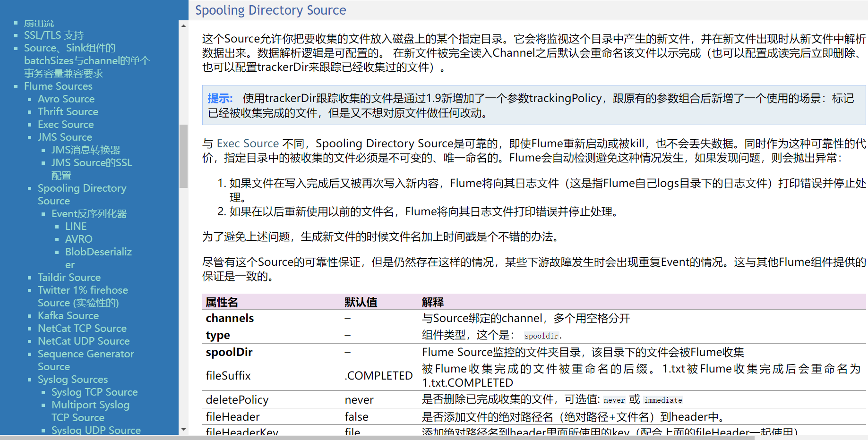This screenshot has width=868, height=440.
Task: Select Kafka Source in the sidebar
Action: [68, 315]
